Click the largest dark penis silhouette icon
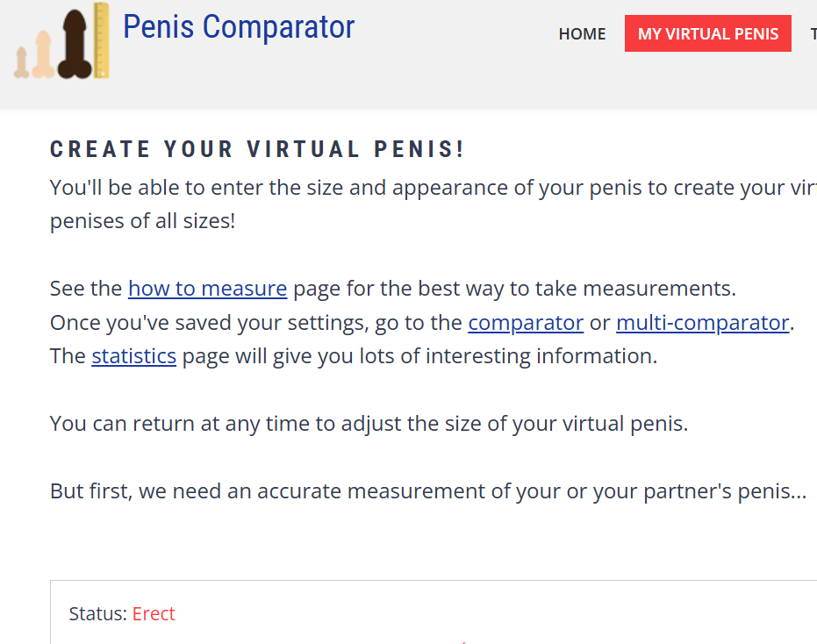This screenshot has height=644, width=817. [x=75, y=44]
